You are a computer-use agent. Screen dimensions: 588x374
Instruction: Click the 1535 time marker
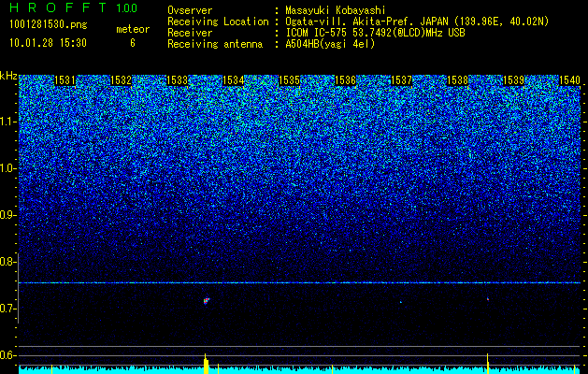pyautogui.click(x=289, y=80)
